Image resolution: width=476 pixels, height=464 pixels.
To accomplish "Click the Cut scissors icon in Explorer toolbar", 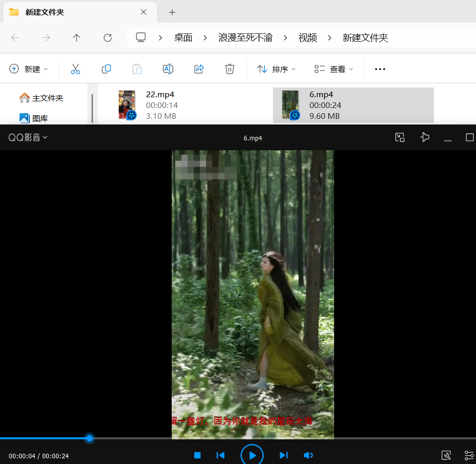I will (75, 69).
